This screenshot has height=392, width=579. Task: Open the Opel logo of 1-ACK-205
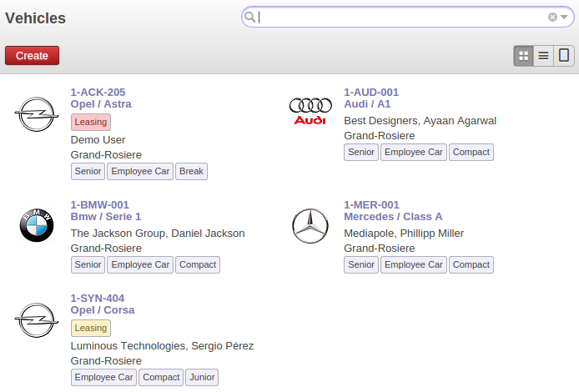[x=37, y=114]
